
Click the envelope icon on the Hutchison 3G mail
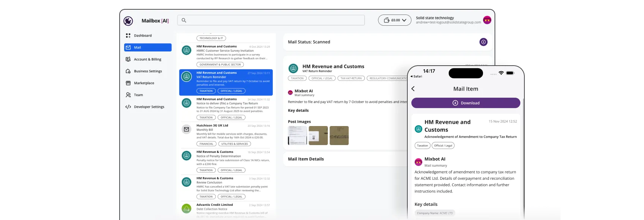tap(186, 129)
